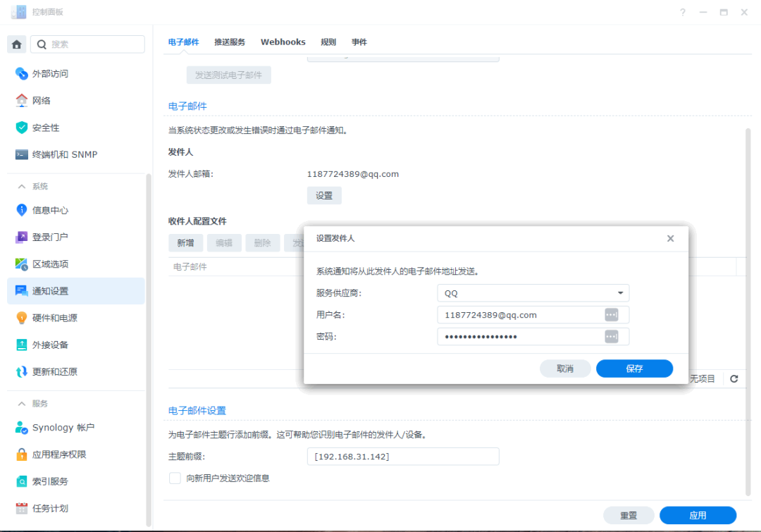Open 网络 settings in the sidebar
Viewport: 761px width, 532px height.
[42, 100]
